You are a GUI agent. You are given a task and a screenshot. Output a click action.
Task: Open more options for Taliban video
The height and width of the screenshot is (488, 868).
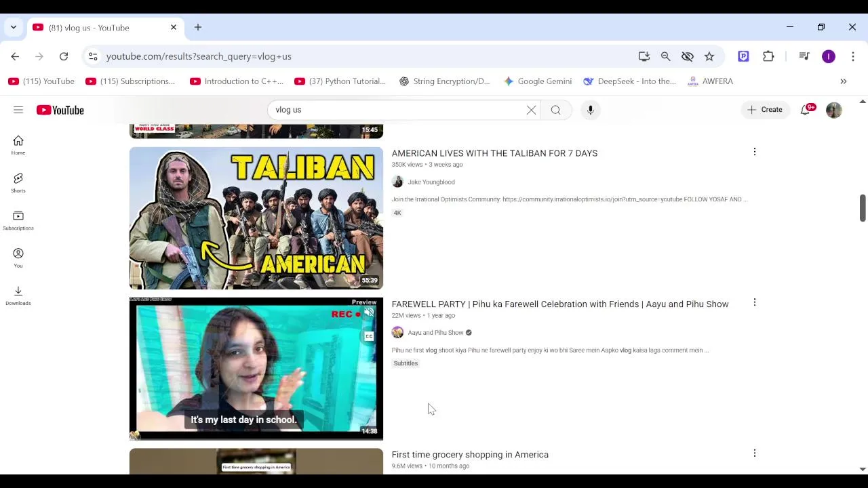tap(754, 152)
